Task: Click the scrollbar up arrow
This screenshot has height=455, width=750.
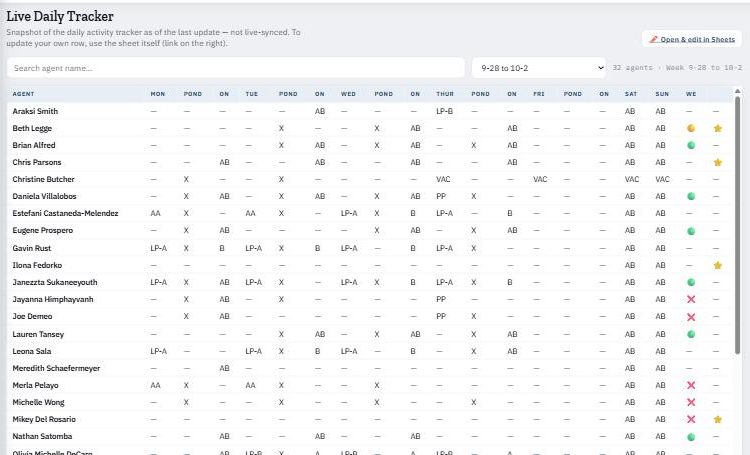Action: click(737, 91)
